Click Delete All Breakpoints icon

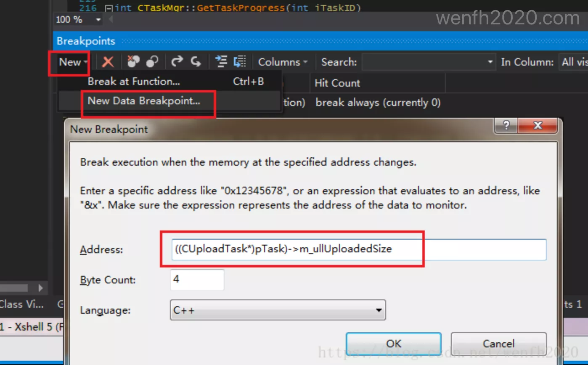coord(133,62)
